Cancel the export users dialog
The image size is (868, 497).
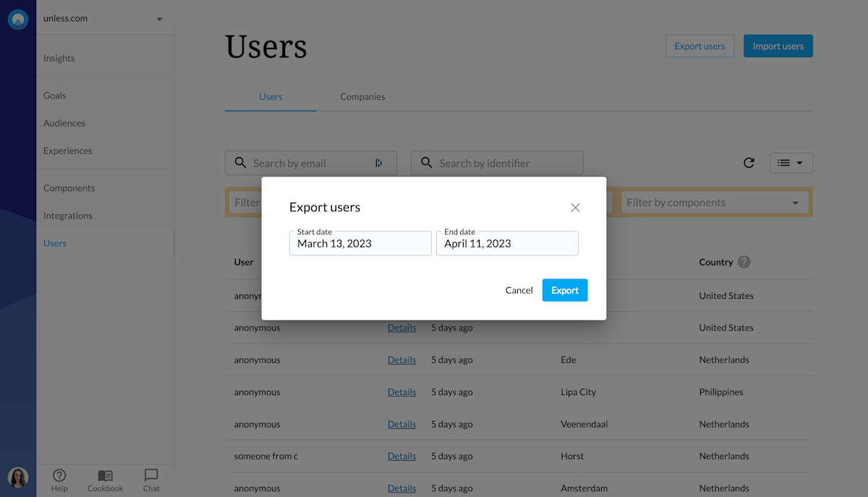pos(519,289)
